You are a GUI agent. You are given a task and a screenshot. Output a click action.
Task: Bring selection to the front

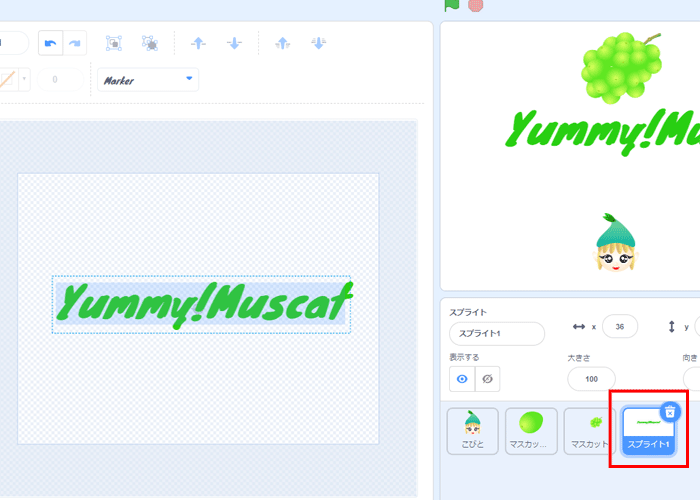[283, 43]
